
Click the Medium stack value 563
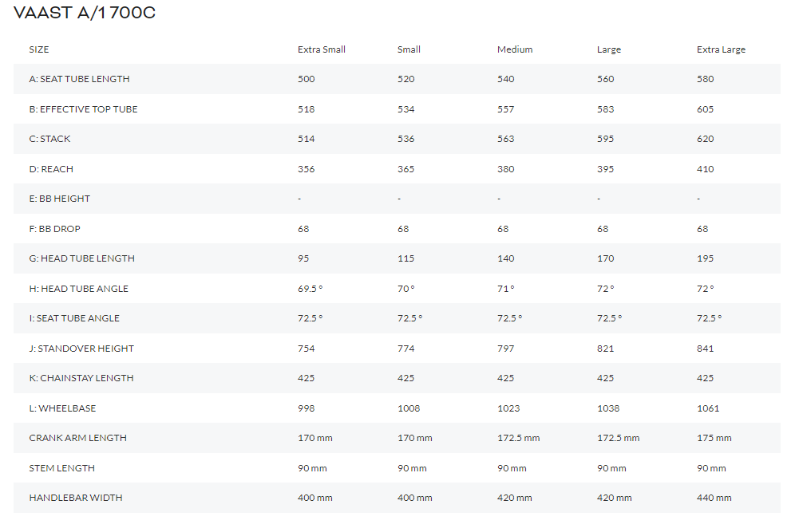506,139
